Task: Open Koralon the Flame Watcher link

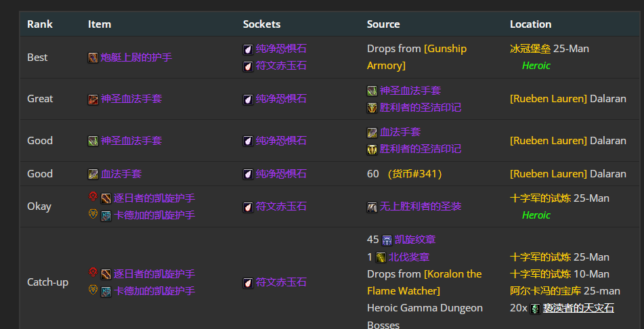Action: pyautogui.click(x=425, y=282)
